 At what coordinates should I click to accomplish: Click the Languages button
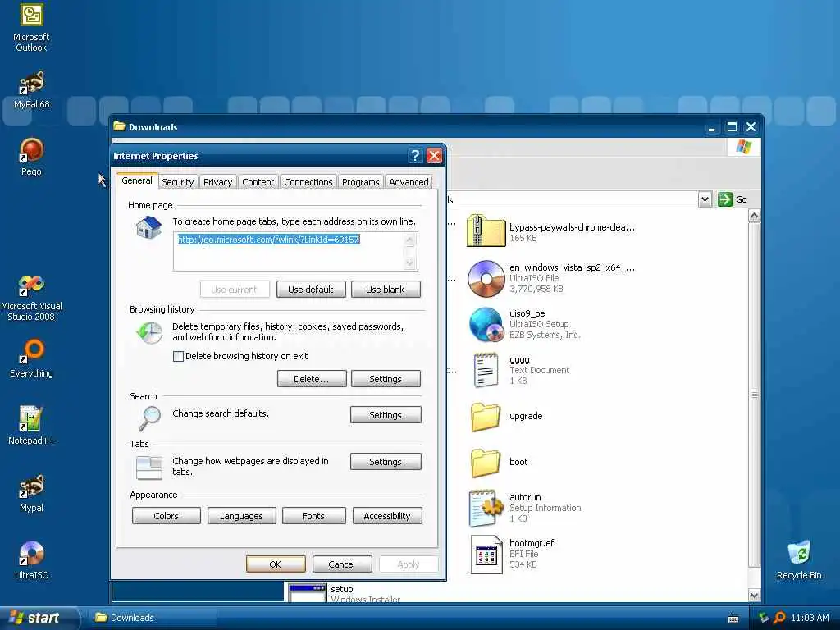(242, 516)
